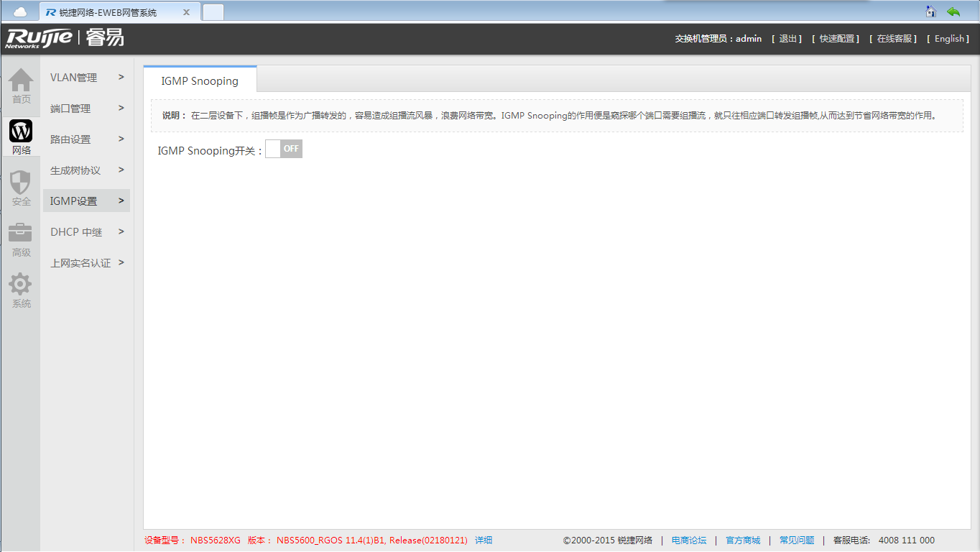
Task: Click the 退出 logout link
Action: point(788,39)
